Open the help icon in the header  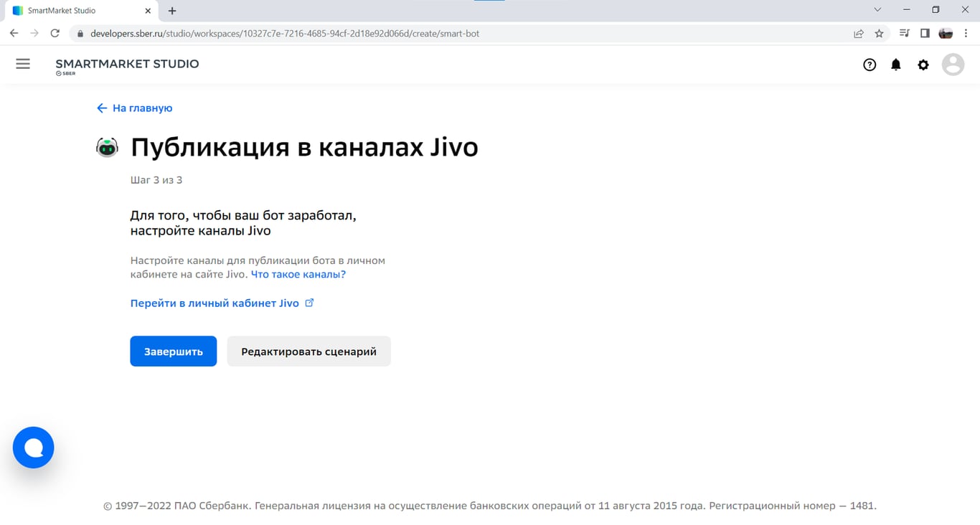point(870,65)
